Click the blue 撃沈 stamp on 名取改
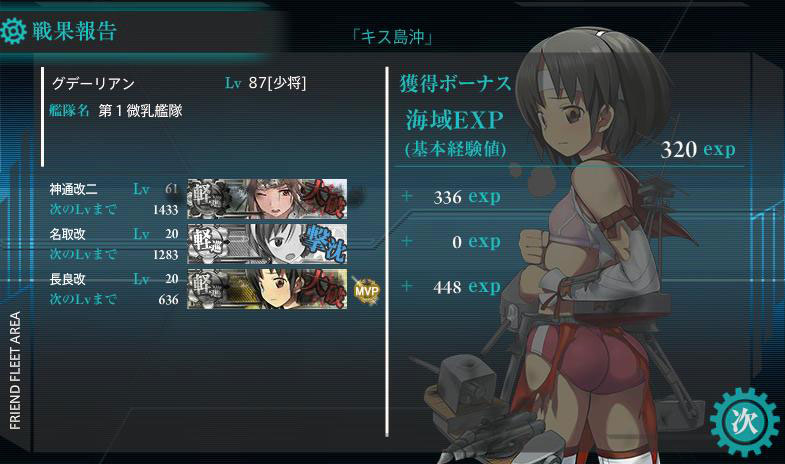Image resolution: width=785 pixels, height=464 pixels. 326,244
